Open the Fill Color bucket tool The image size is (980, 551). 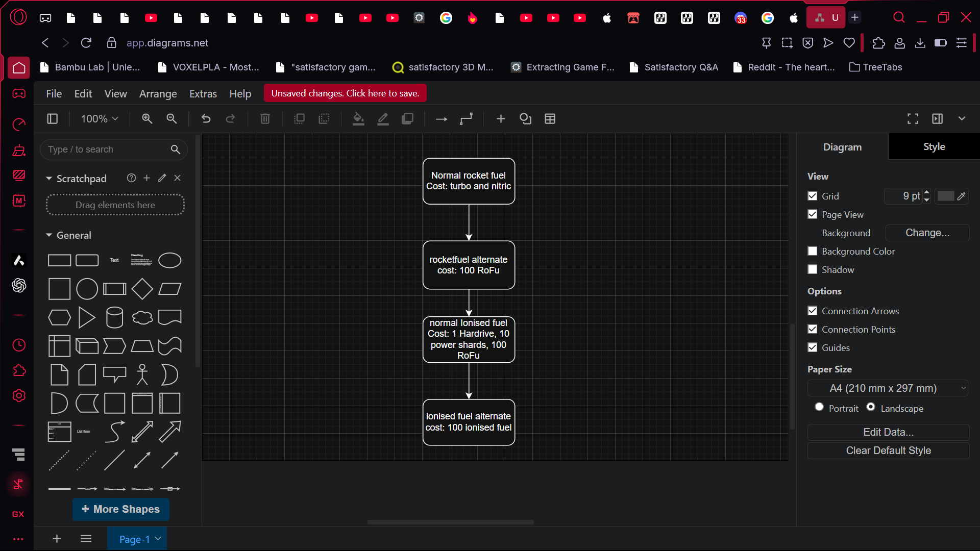pyautogui.click(x=358, y=119)
